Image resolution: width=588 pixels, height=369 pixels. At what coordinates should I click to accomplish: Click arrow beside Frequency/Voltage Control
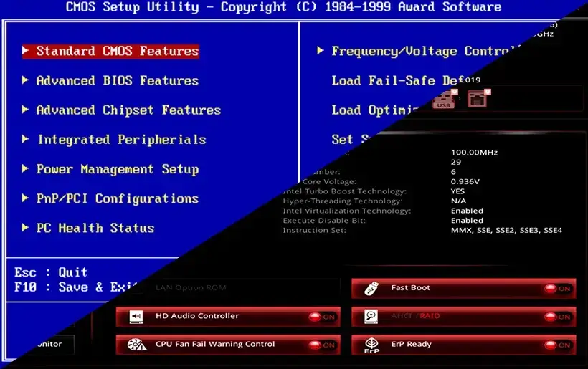click(x=321, y=50)
